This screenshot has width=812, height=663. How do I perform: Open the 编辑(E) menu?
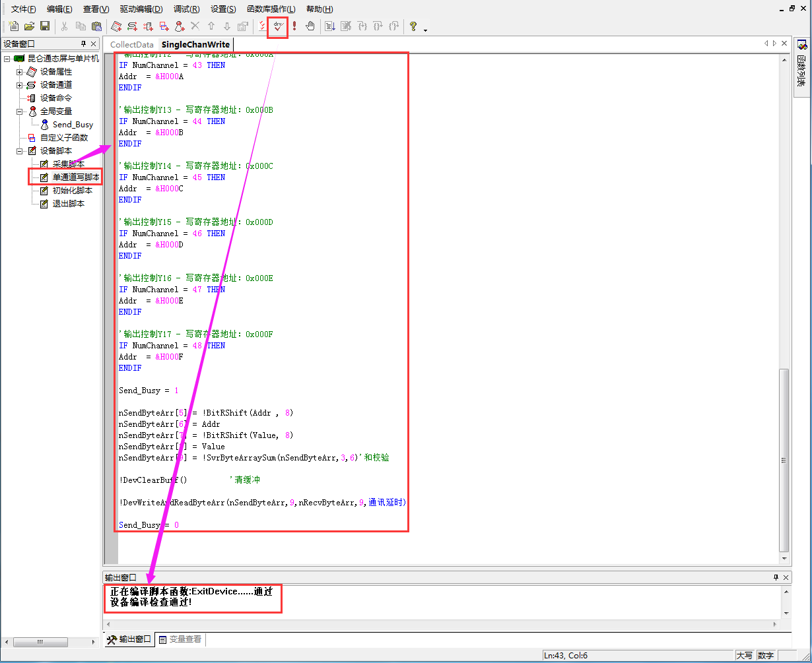(59, 9)
